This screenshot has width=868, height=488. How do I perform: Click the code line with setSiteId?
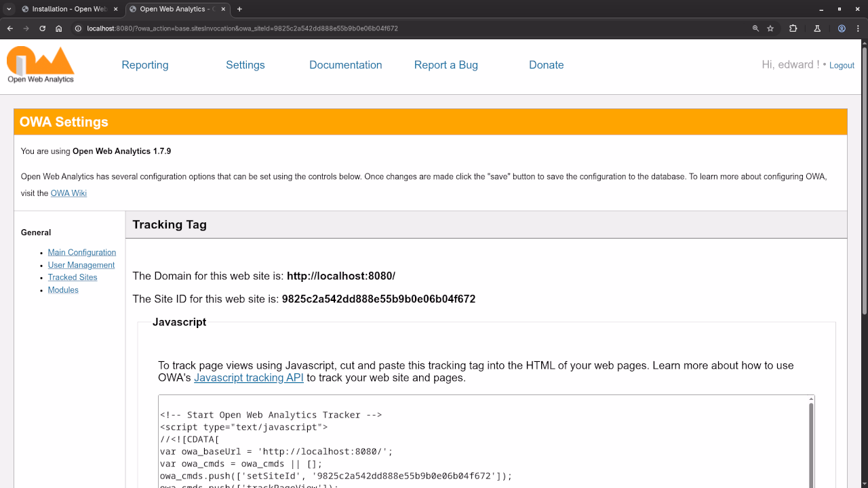click(x=336, y=476)
